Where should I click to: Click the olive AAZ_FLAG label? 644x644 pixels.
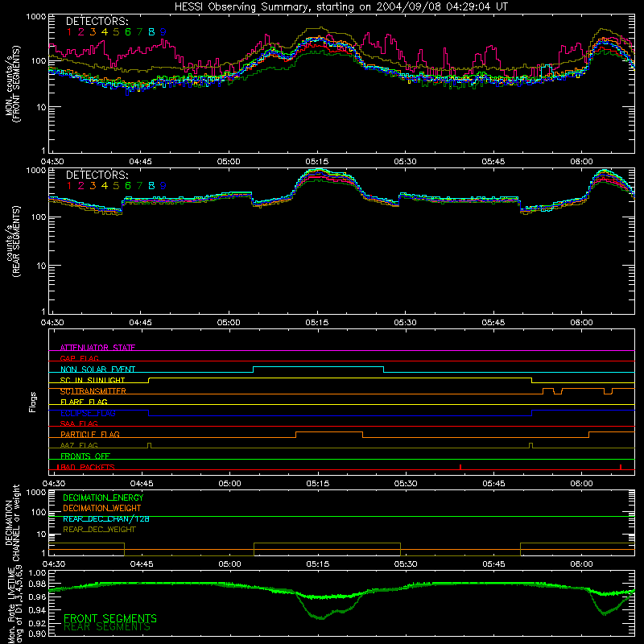(79, 445)
